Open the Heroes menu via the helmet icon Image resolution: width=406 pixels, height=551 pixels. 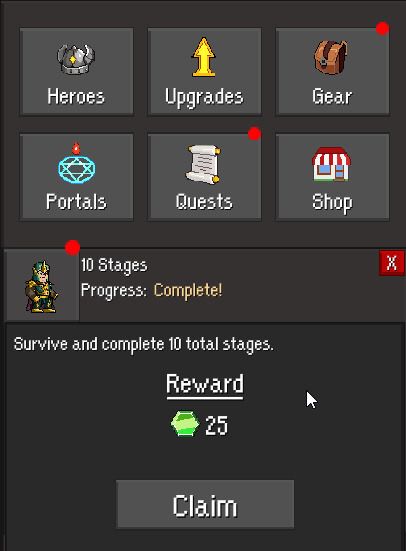76,59
